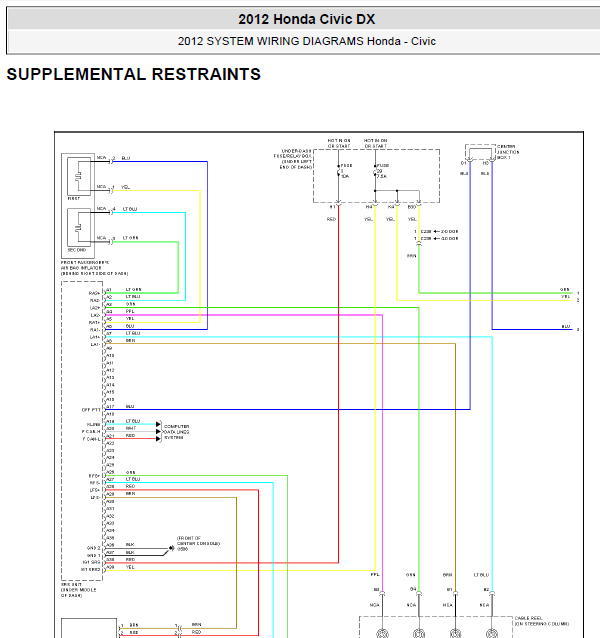Click the 7.5A fuse symbol

pos(375,172)
